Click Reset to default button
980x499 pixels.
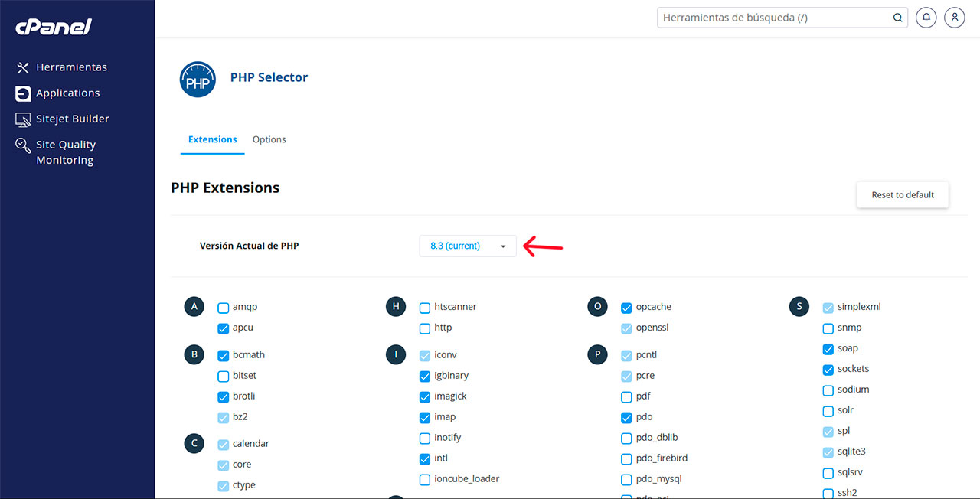[903, 195]
